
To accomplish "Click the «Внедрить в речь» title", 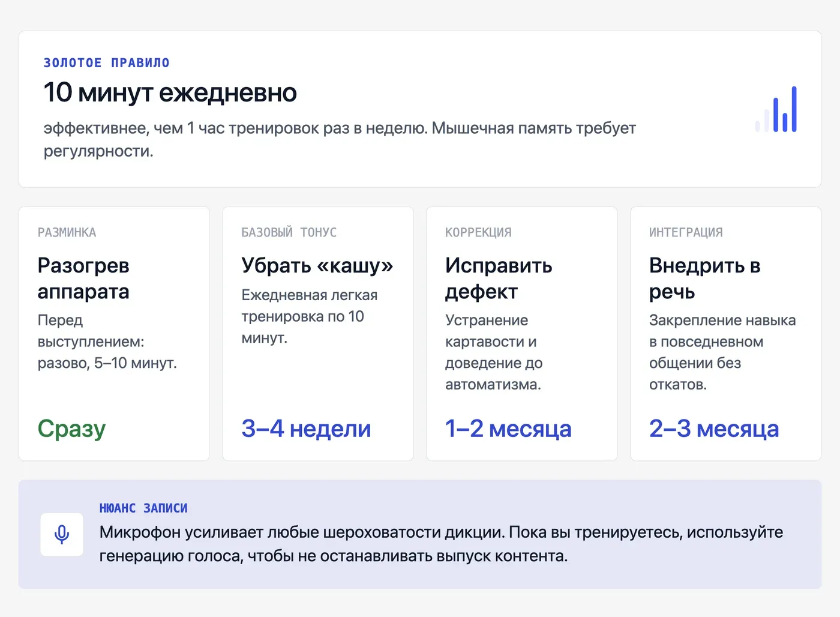I will tap(705, 278).
